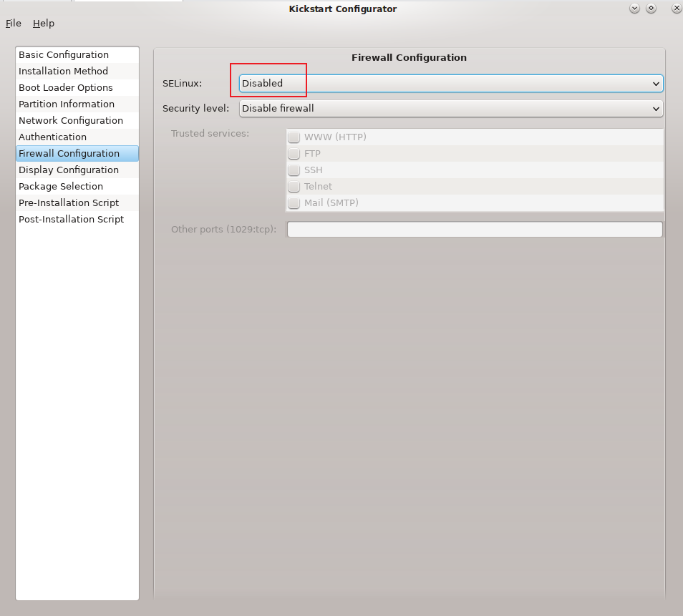This screenshot has width=683, height=616.
Task: Select Basic Configuration in sidebar
Action: 77,55
